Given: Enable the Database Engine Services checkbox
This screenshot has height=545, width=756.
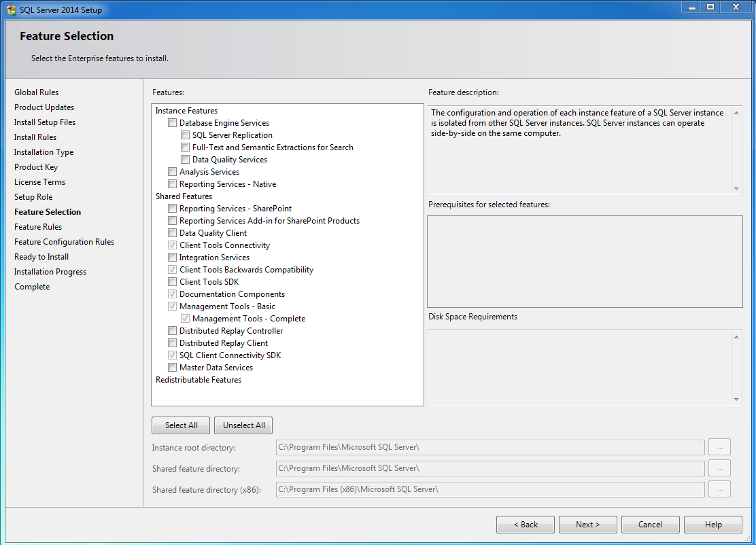Looking at the screenshot, I should (173, 123).
